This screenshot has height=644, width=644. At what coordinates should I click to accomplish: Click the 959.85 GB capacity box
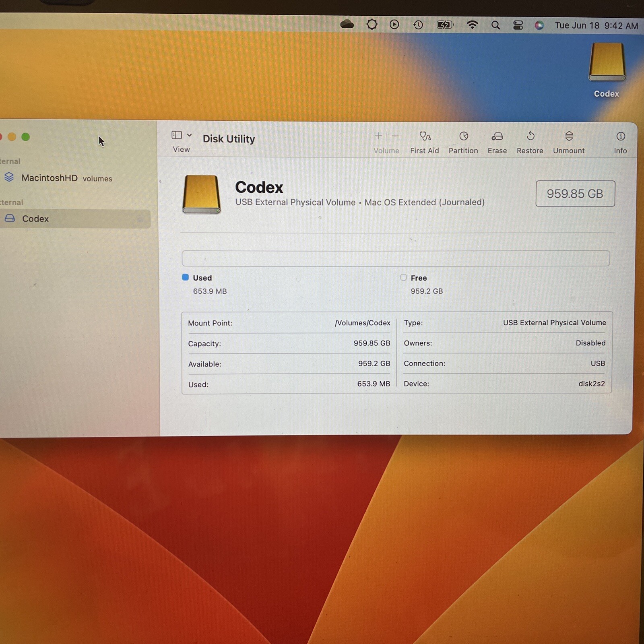[x=575, y=194]
